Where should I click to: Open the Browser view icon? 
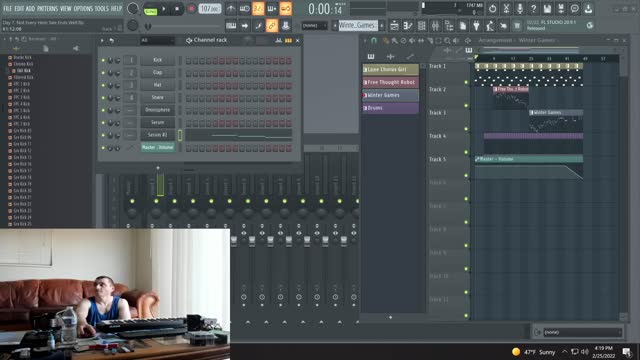[x=449, y=26]
